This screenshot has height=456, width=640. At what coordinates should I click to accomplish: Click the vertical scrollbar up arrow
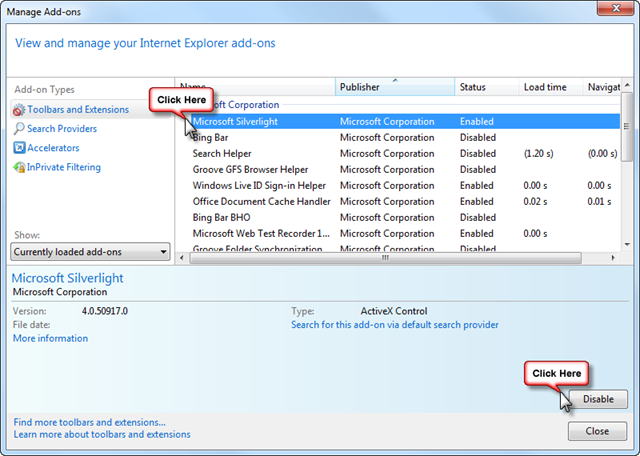click(x=627, y=85)
